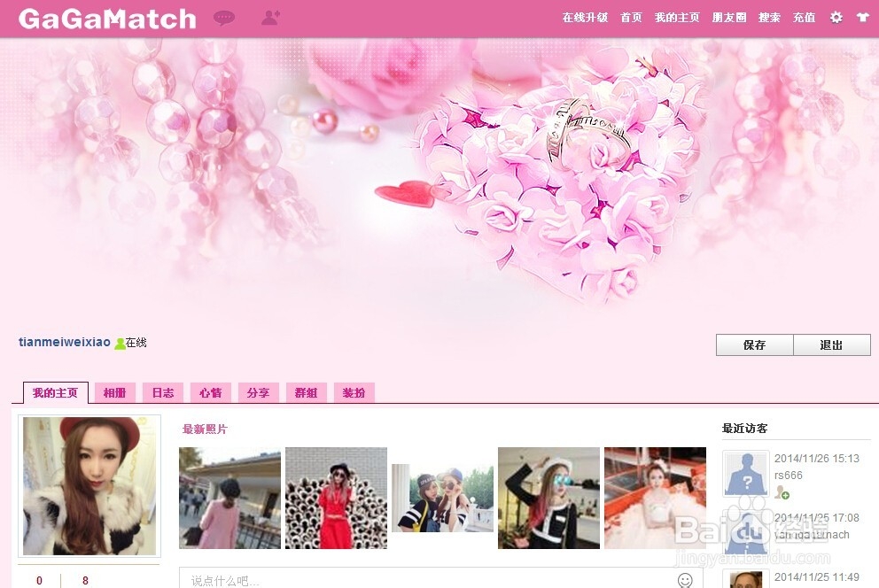Image resolution: width=879 pixels, height=588 pixels.
Task: Click the 说点什么吧 status input field
Action: point(441,579)
